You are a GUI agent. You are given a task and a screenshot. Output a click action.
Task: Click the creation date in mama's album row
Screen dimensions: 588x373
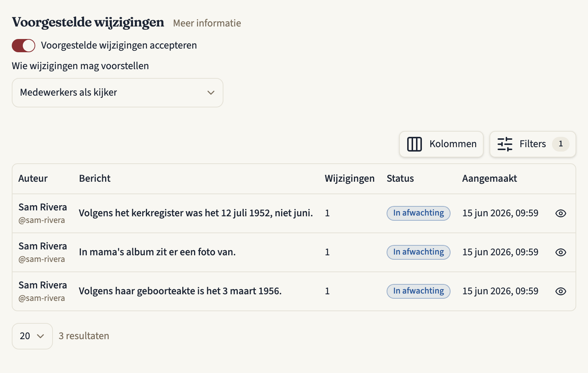pyautogui.click(x=500, y=252)
